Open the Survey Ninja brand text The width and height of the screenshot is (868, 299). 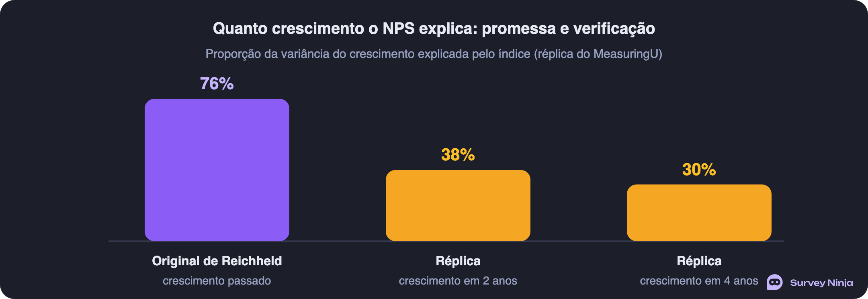821,283
